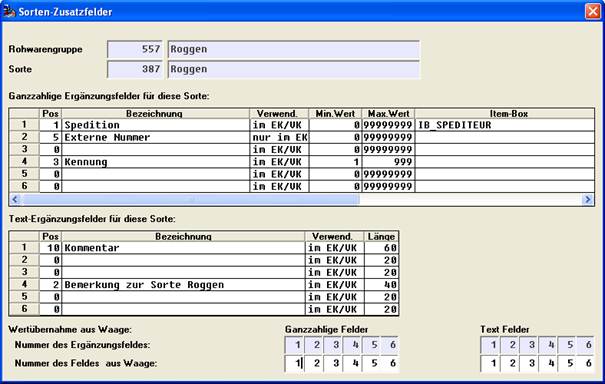
Task: Select the Kommentar cell in text fields table
Action: coord(183,248)
